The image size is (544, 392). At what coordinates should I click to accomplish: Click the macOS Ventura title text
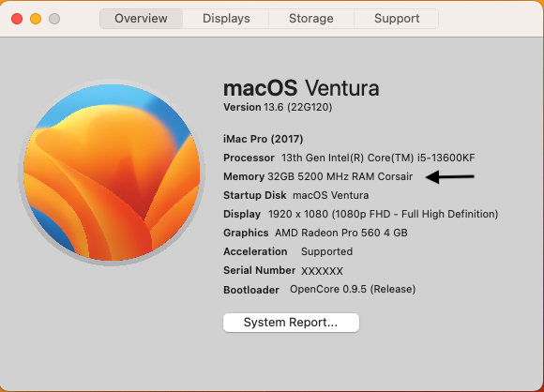[x=301, y=88]
